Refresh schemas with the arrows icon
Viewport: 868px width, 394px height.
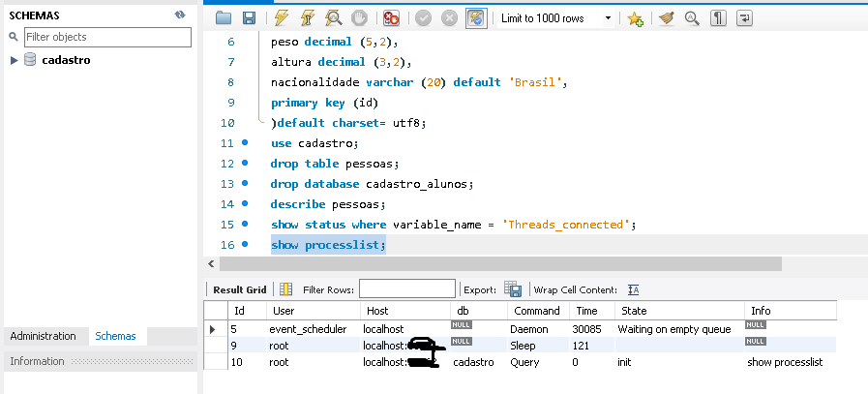pyautogui.click(x=180, y=15)
